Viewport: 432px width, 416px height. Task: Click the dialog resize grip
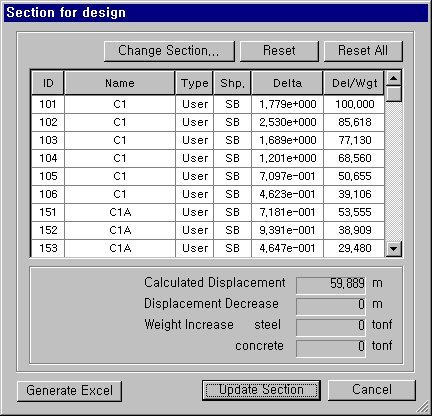point(424,407)
